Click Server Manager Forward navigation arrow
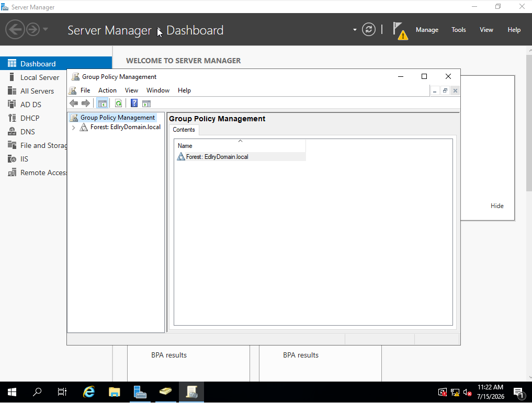 click(x=33, y=29)
